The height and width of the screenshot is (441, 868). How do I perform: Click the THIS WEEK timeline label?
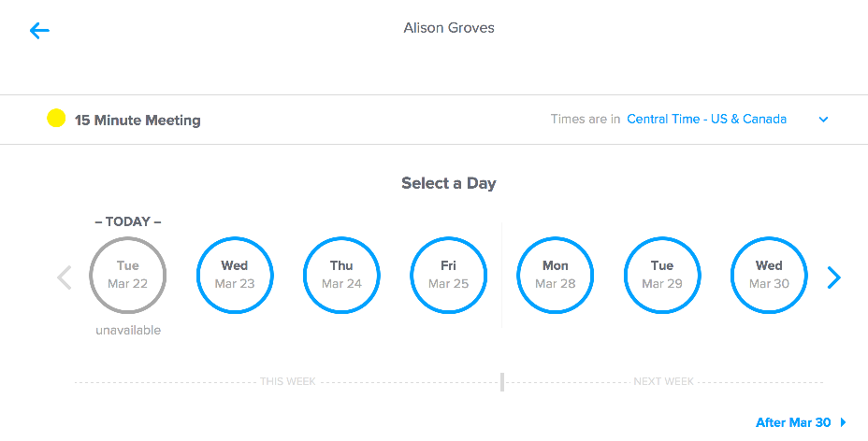coord(288,382)
